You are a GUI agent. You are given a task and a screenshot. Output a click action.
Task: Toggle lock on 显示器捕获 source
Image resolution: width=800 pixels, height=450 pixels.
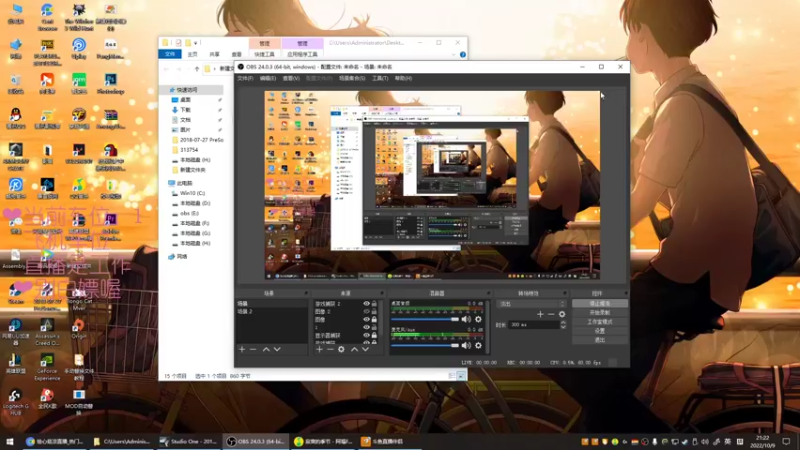click(374, 335)
